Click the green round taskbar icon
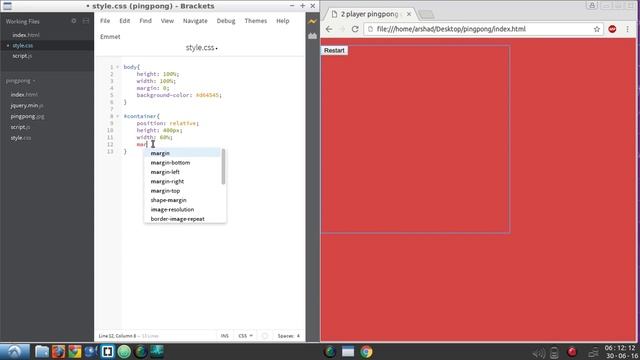640x360 pixels. coord(124,351)
